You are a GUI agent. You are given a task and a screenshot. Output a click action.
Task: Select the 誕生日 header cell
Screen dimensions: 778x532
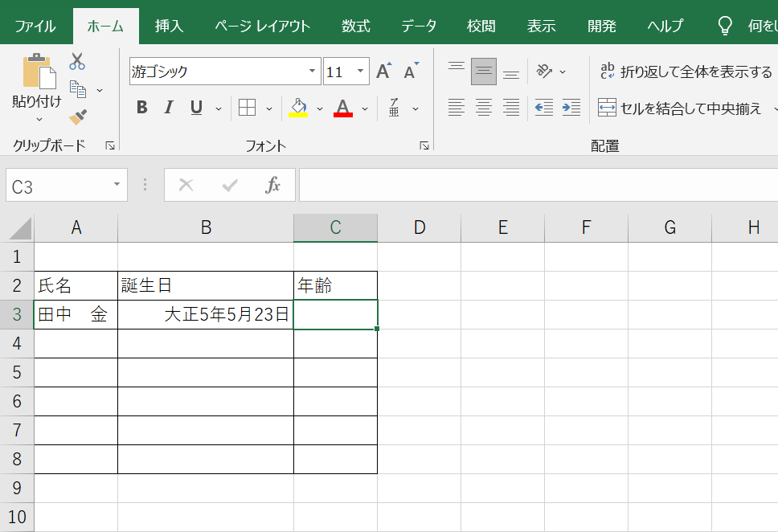click(x=206, y=285)
